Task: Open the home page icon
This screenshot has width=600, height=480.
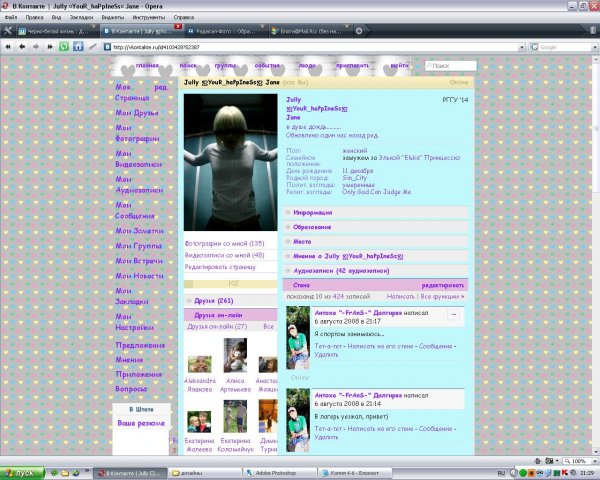Action: (x=78, y=47)
